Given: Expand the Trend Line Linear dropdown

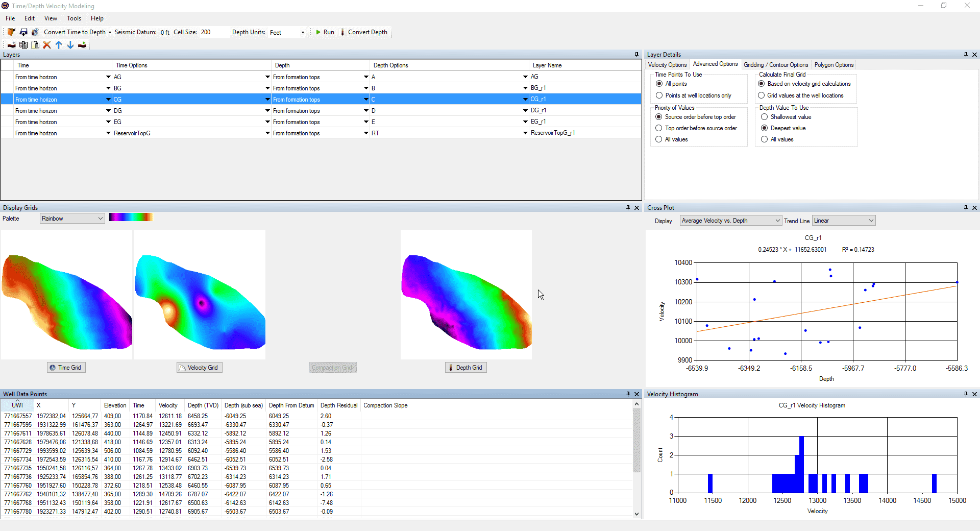Looking at the screenshot, I should point(844,221).
